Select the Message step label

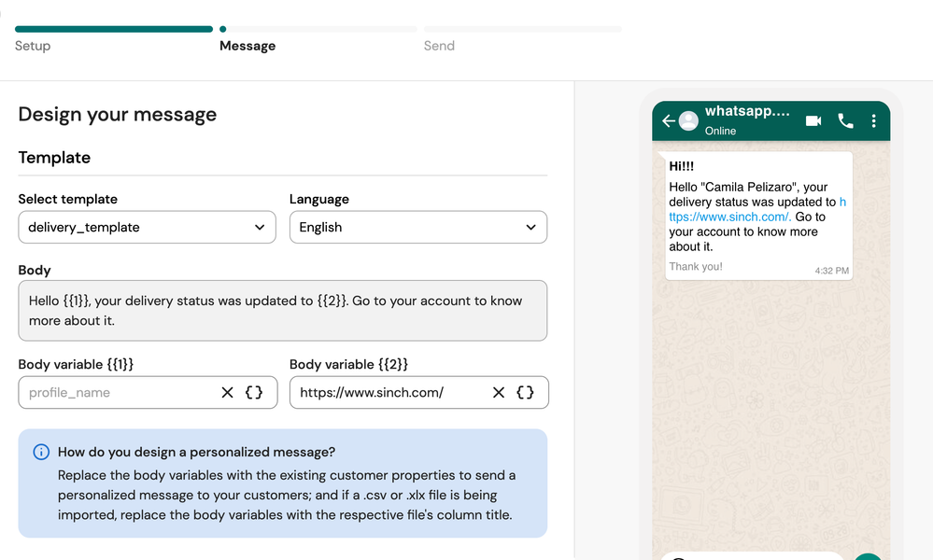click(247, 46)
